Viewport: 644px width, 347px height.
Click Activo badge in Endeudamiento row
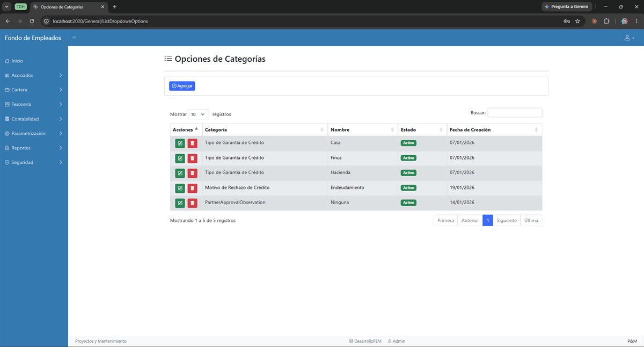pos(408,188)
